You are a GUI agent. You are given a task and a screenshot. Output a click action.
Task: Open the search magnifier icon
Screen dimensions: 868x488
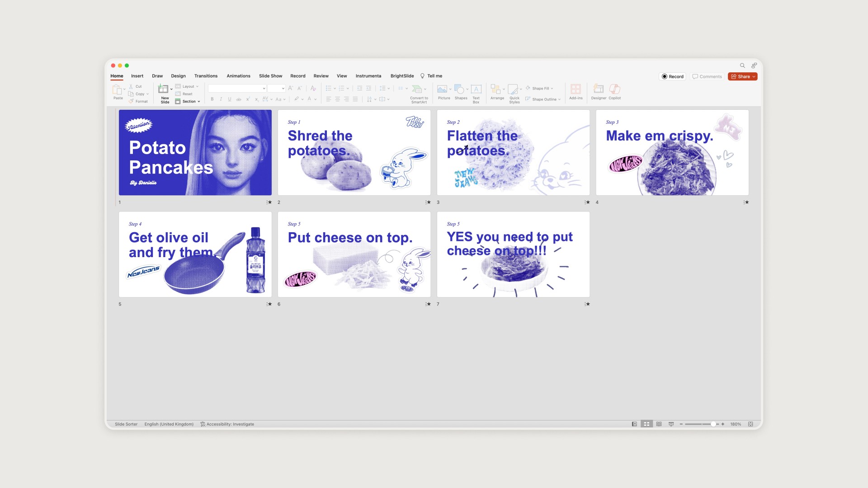(x=742, y=66)
